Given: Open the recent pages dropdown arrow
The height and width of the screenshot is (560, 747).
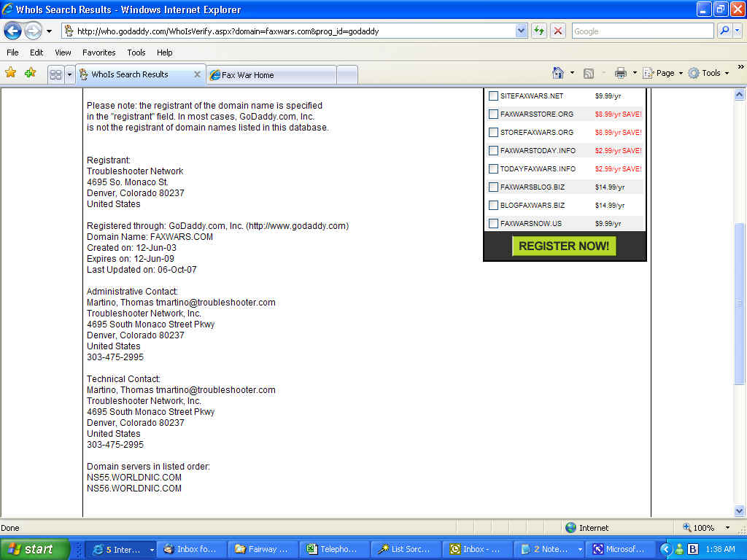Looking at the screenshot, I should pyautogui.click(x=49, y=31).
